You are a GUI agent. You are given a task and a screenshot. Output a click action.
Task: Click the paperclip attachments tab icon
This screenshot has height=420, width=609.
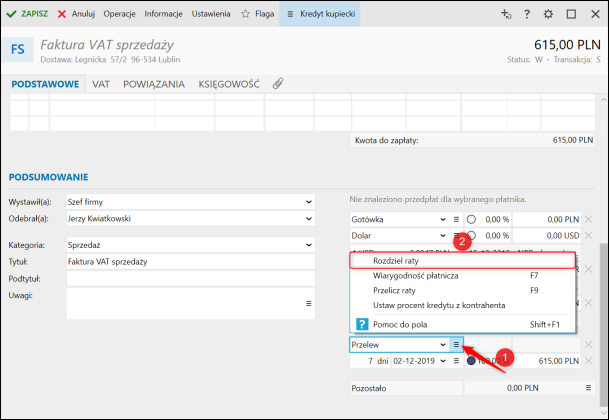coord(278,85)
